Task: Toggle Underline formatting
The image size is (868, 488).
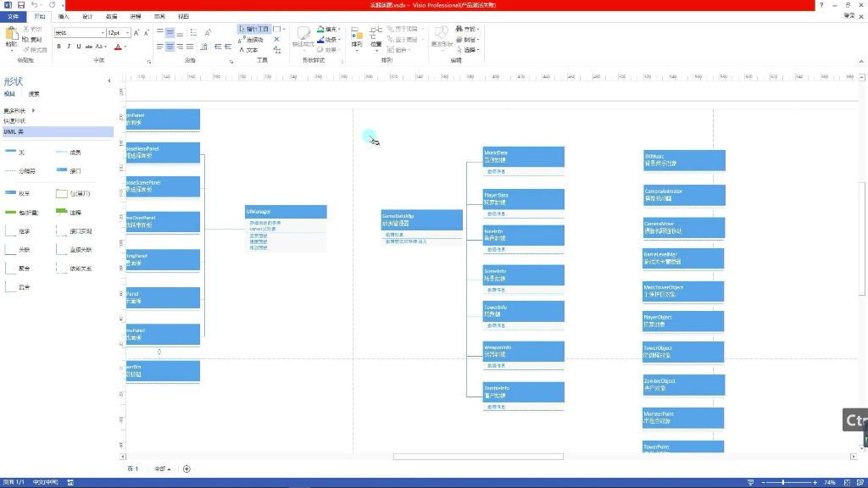Action: coord(81,47)
